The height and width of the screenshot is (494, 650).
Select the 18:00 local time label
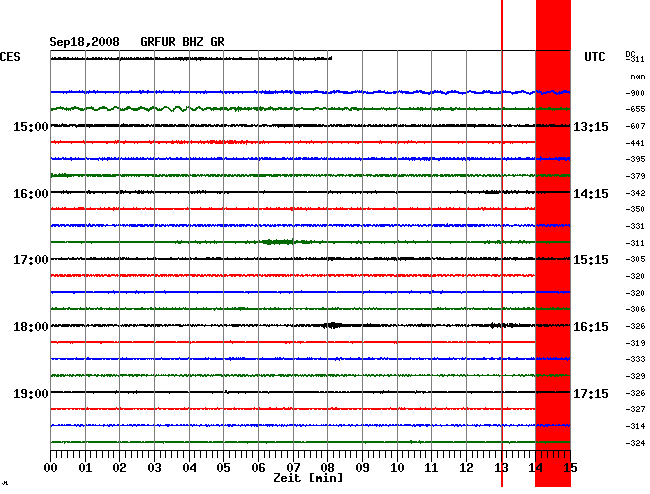click(x=31, y=327)
